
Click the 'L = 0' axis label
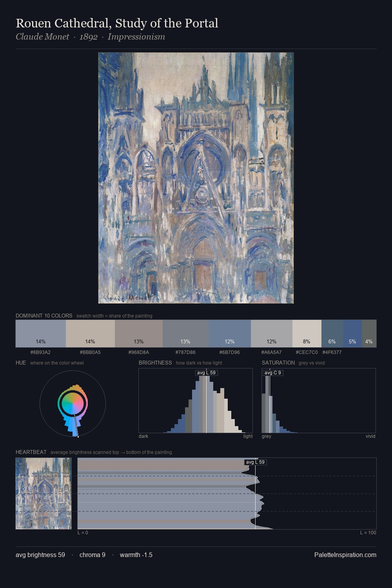click(83, 533)
